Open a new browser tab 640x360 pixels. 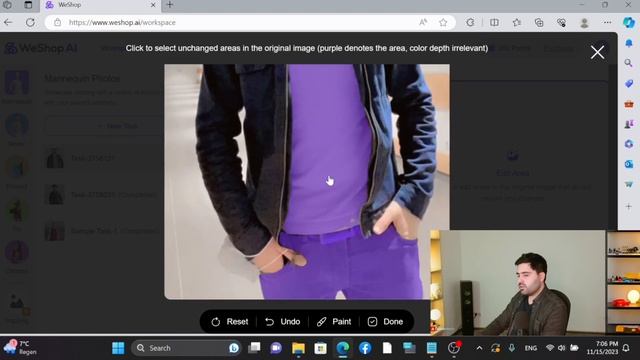(170, 5)
